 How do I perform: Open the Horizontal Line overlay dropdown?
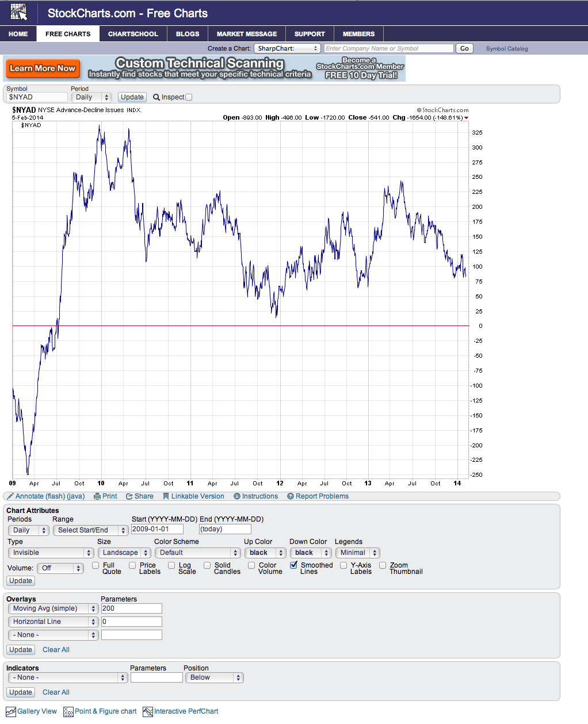(53, 622)
